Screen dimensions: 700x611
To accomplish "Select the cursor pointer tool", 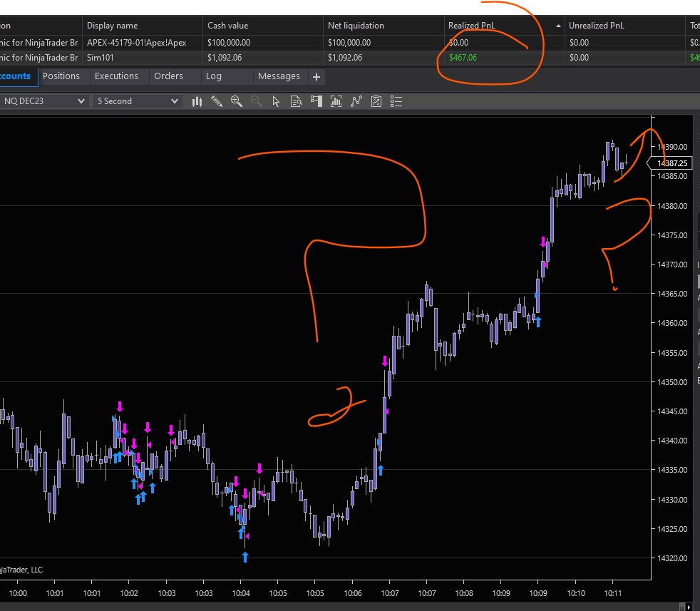I will pyautogui.click(x=276, y=102).
